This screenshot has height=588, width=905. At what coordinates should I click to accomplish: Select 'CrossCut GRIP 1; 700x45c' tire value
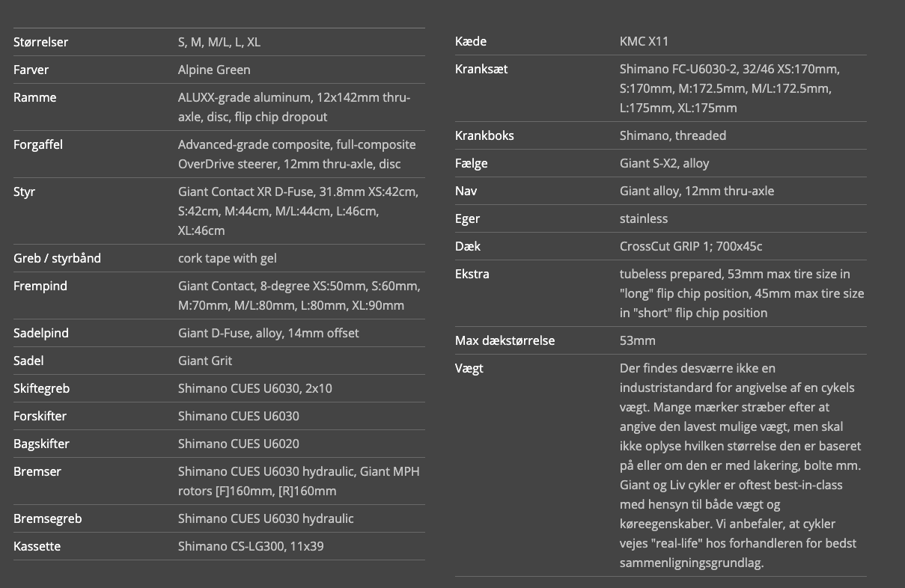click(691, 246)
